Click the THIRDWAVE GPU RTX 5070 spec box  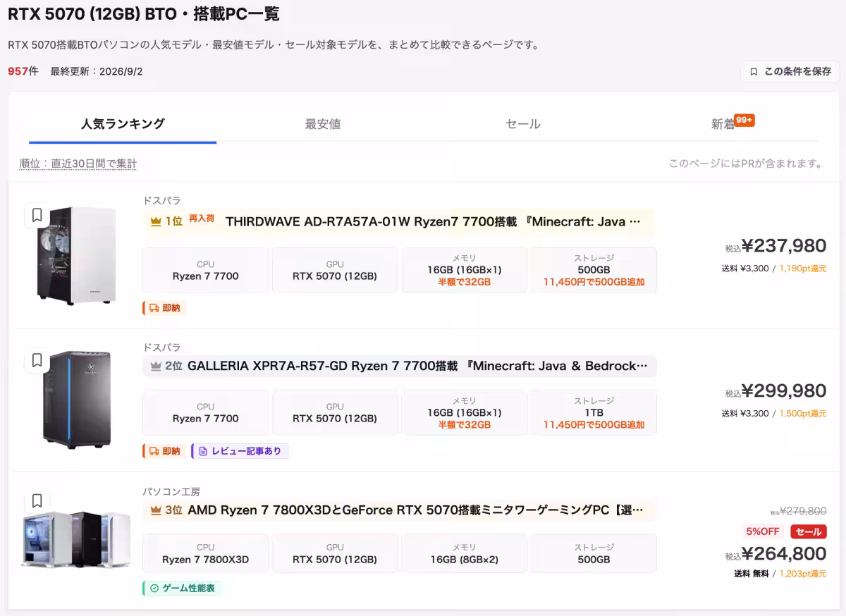pos(335,270)
